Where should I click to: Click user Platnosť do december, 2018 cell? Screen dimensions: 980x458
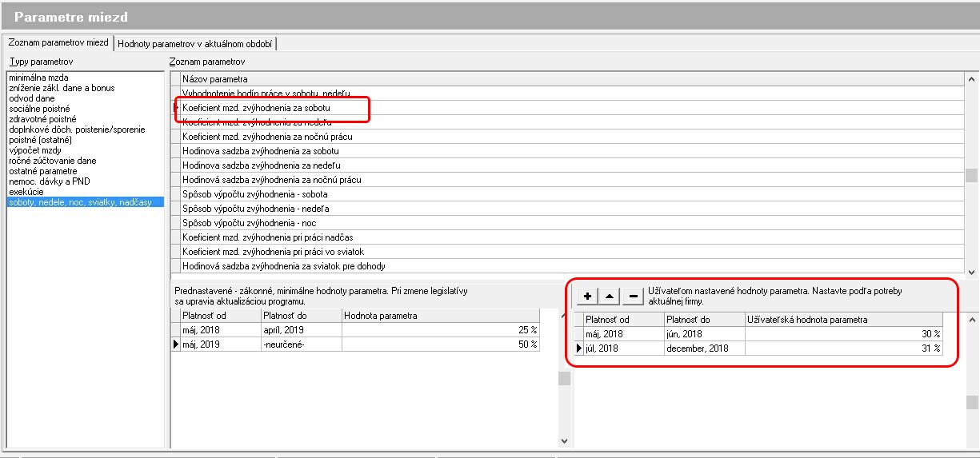pos(704,348)
